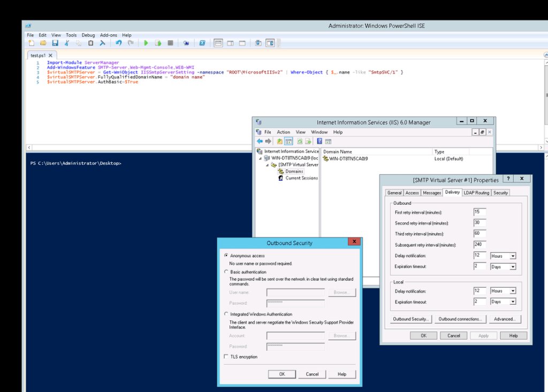
Task: Click Help in Outbound Security dialog
Action: pos(342,374)
